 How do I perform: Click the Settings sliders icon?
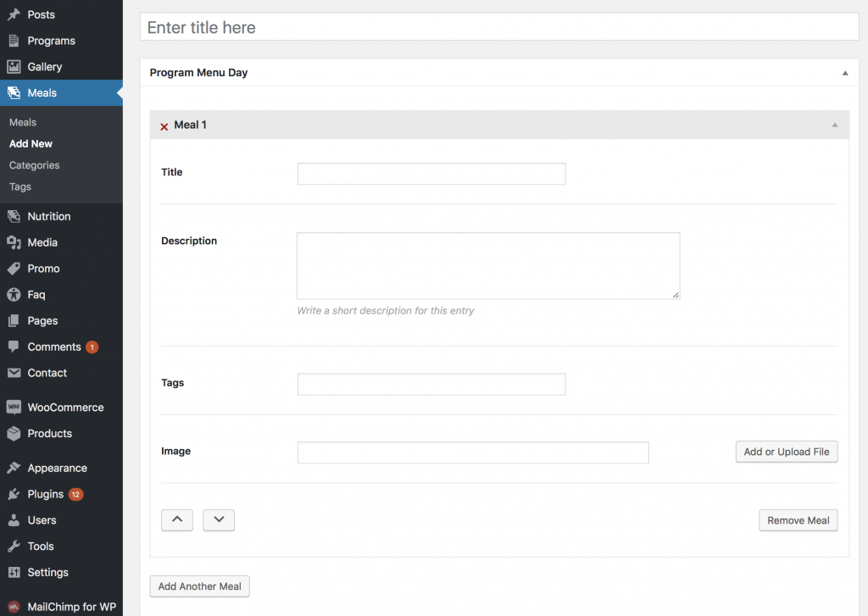tap(14, 572)
